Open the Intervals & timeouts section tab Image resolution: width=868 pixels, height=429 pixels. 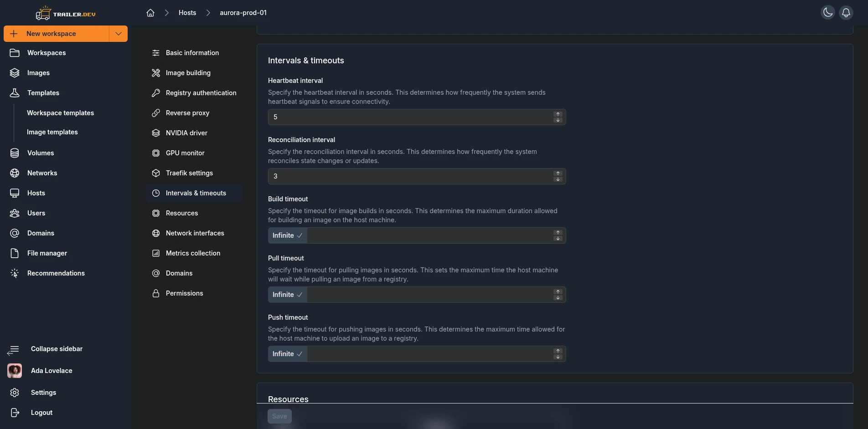194,193
